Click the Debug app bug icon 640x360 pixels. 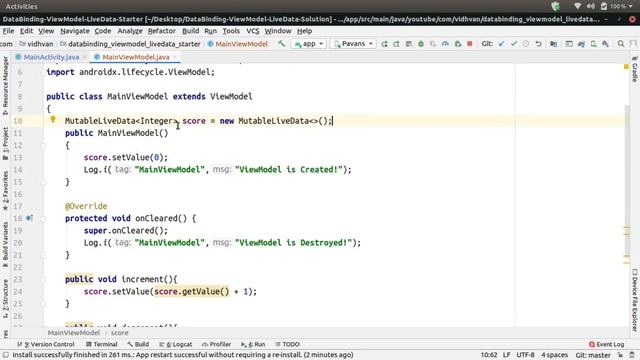[421, 44]
